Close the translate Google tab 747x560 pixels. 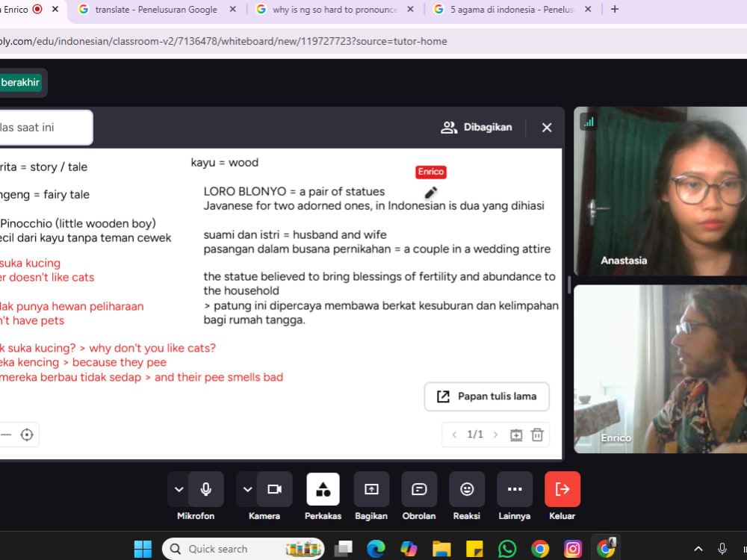coord(232,9)
